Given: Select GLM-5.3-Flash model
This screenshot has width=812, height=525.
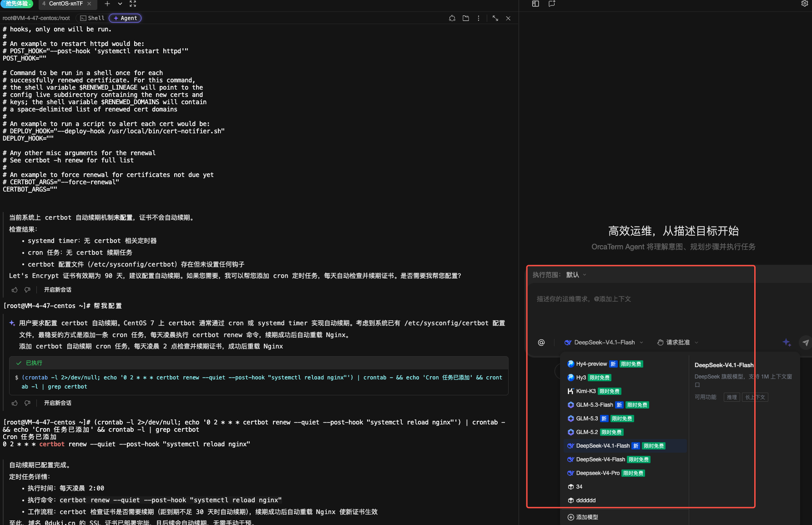Looking at the screenshot, I should tap(625, 405).
